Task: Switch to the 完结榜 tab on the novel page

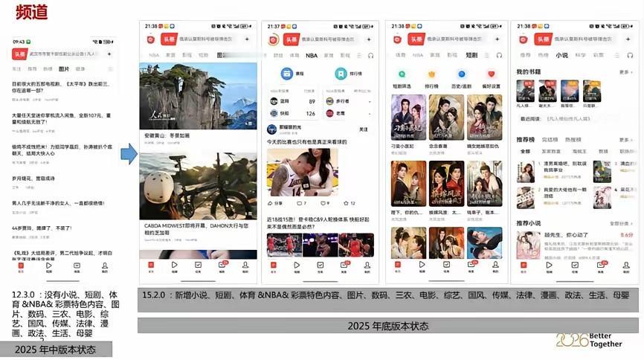Action: pyautogui.click(x=550, y=140)
